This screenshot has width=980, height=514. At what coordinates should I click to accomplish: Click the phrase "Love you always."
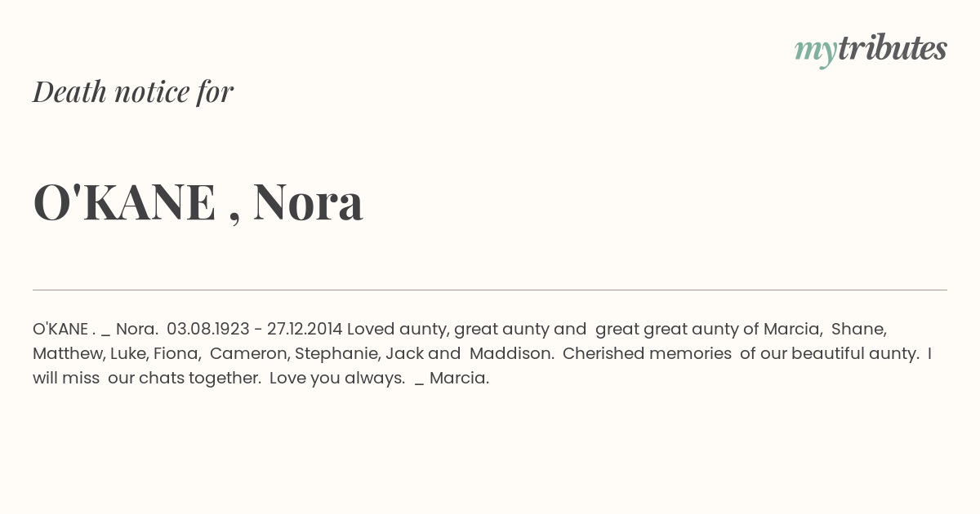coord(337,378)
